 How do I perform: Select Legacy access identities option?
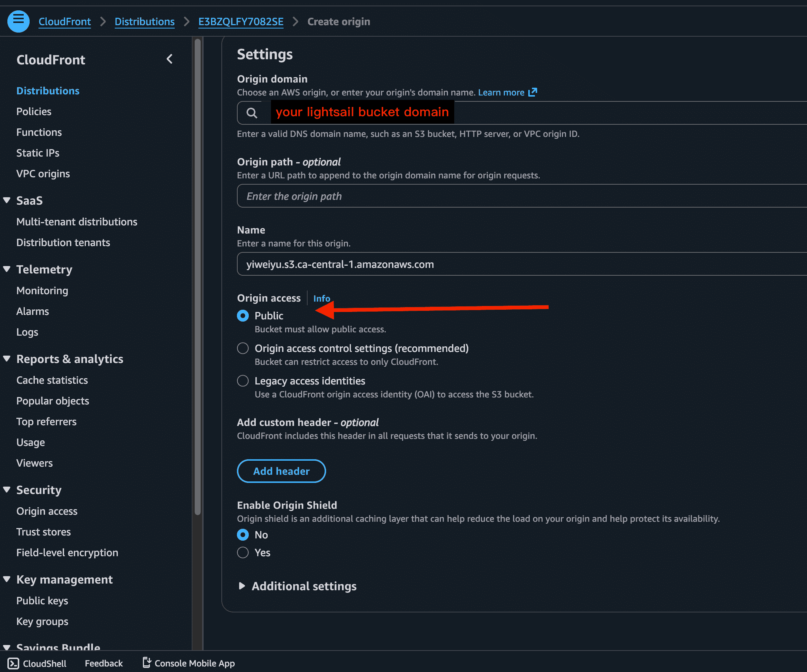[x=243, y=381]
